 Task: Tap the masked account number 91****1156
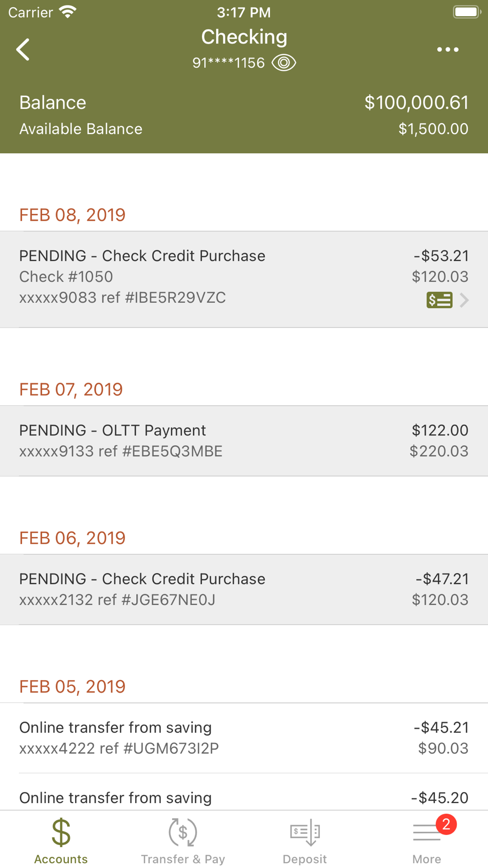click(x=228, y=63)
